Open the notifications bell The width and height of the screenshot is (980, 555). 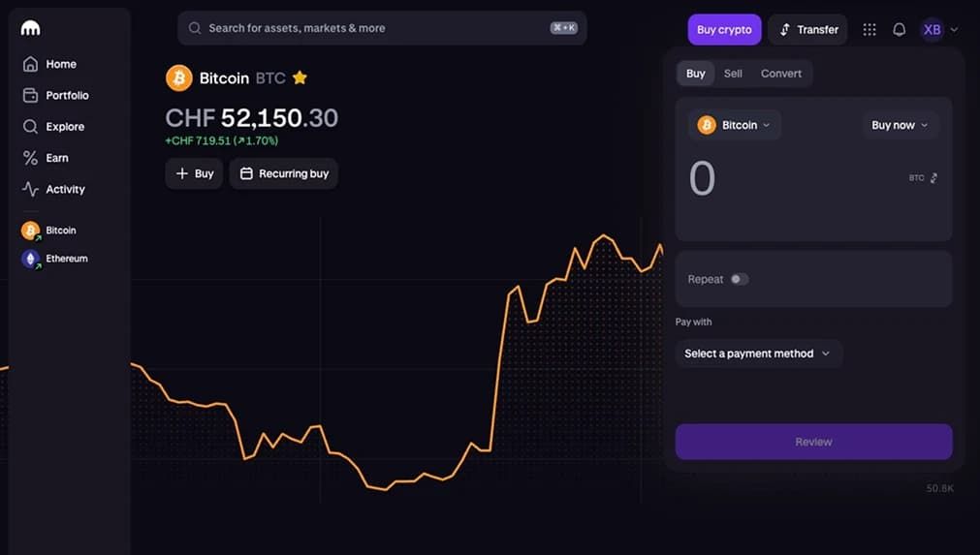pyautogui.click(x=899, y=29)
